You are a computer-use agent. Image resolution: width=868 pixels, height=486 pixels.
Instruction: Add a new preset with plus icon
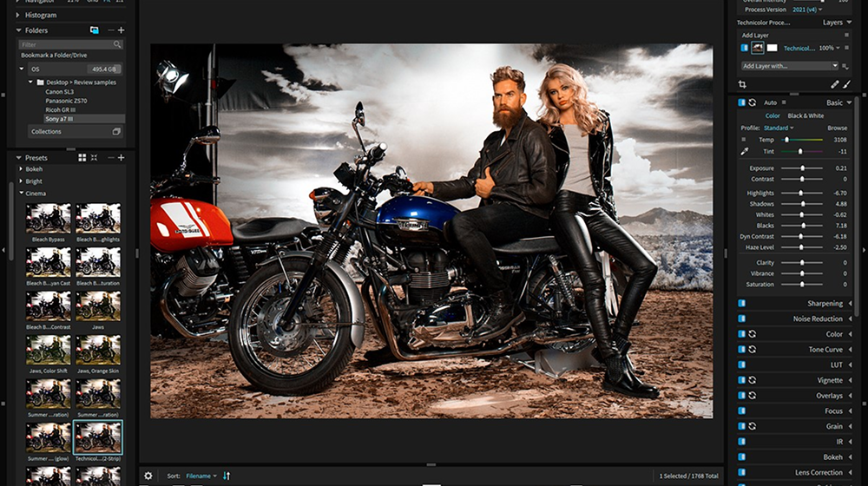tap(122, 158)
